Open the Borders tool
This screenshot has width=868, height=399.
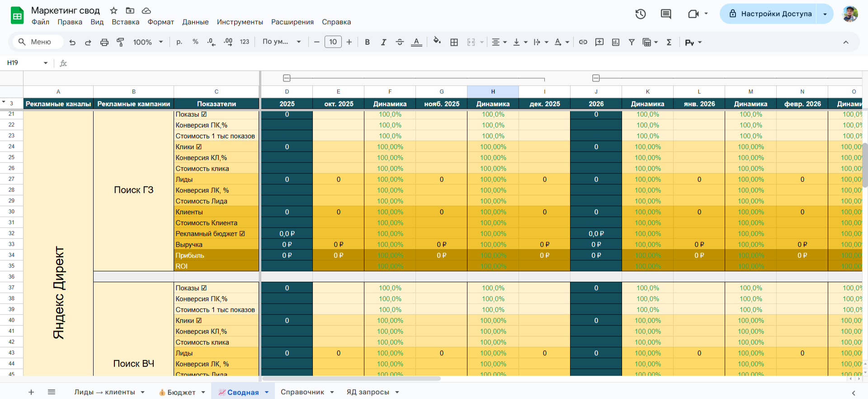pyautogui.click(x=454, y=42)
